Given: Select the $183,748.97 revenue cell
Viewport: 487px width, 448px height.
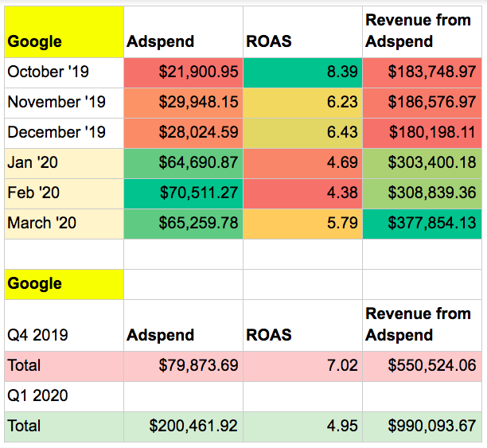Looking at the screenshot, I should [423, 72].
